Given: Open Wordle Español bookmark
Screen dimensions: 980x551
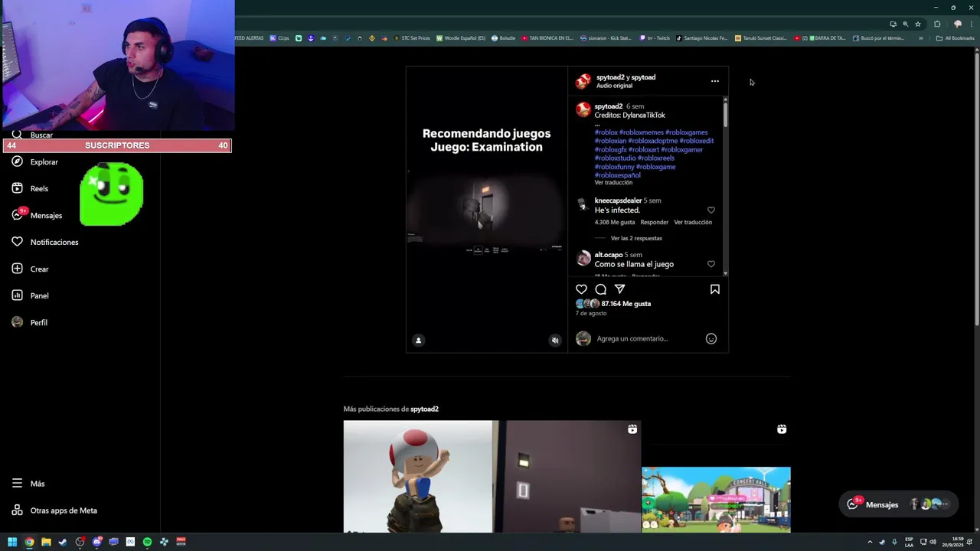Looking at the screenshot, I should (x=460, y=37).
